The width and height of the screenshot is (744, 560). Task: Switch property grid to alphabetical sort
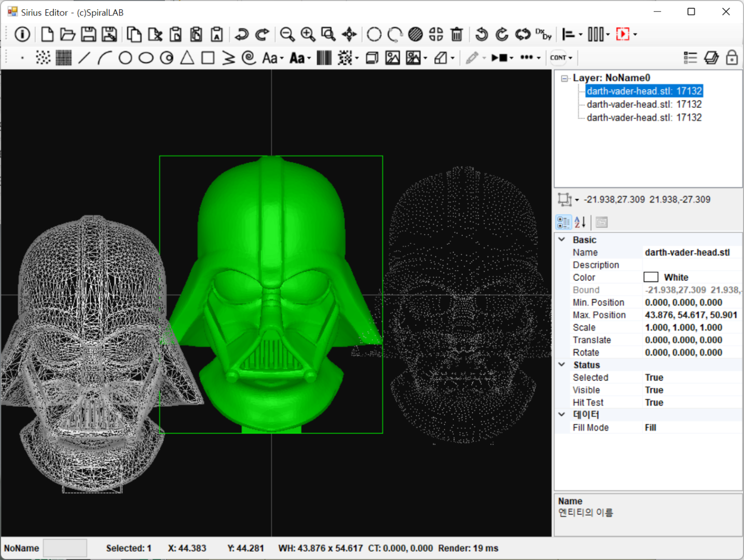point(580,222)
